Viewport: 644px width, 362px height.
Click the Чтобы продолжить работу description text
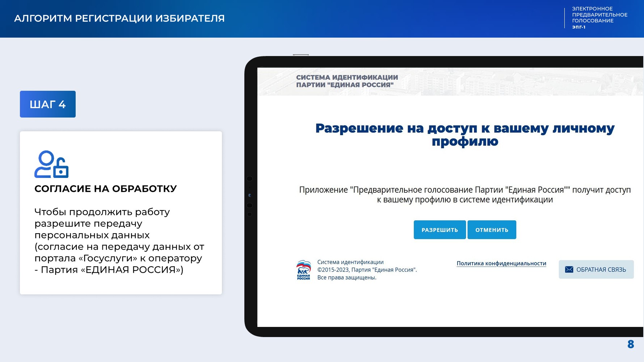click(x=119, y=240)
